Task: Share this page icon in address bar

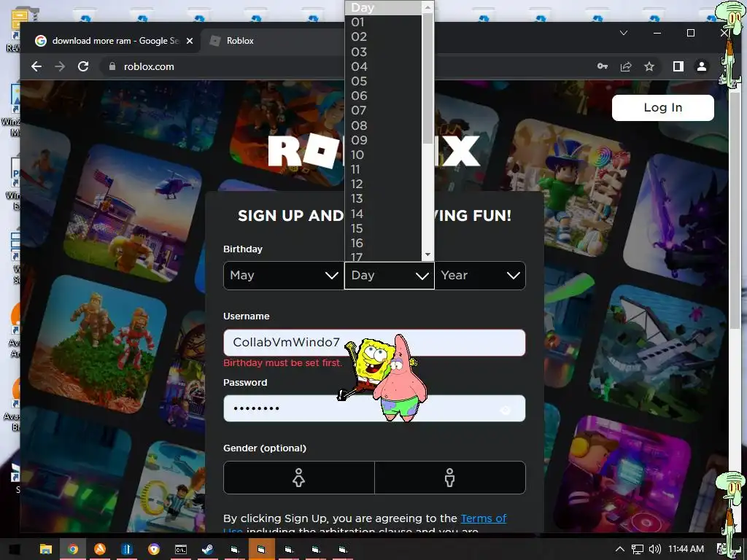Action: click(x=625, y=66)
